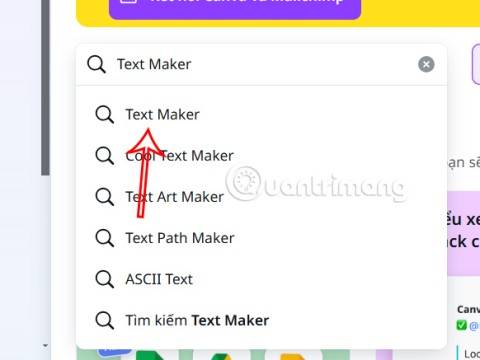Click the purple Canva Mailchimp banner button

point(235,8)
